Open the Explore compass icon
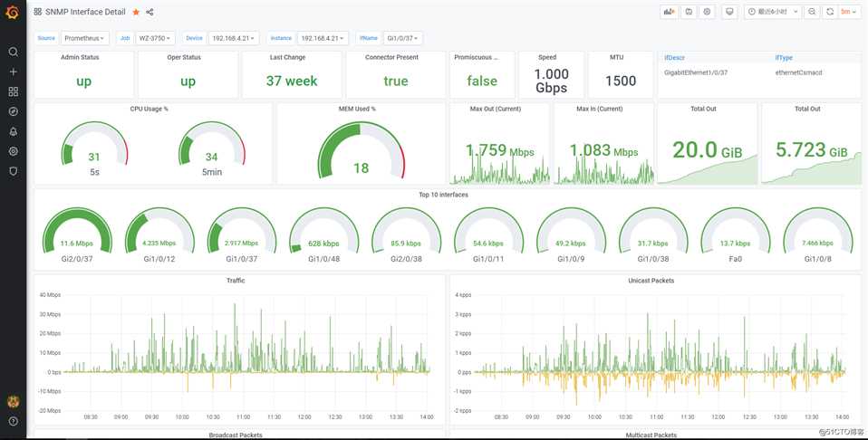This screenshot has width=868, height=440. coord(14,111)
